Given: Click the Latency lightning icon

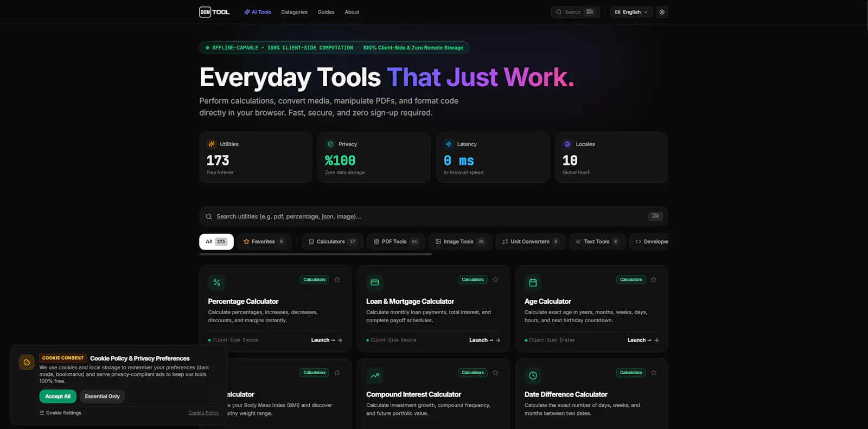Looking at the screenshot, I should click(449, 144).
